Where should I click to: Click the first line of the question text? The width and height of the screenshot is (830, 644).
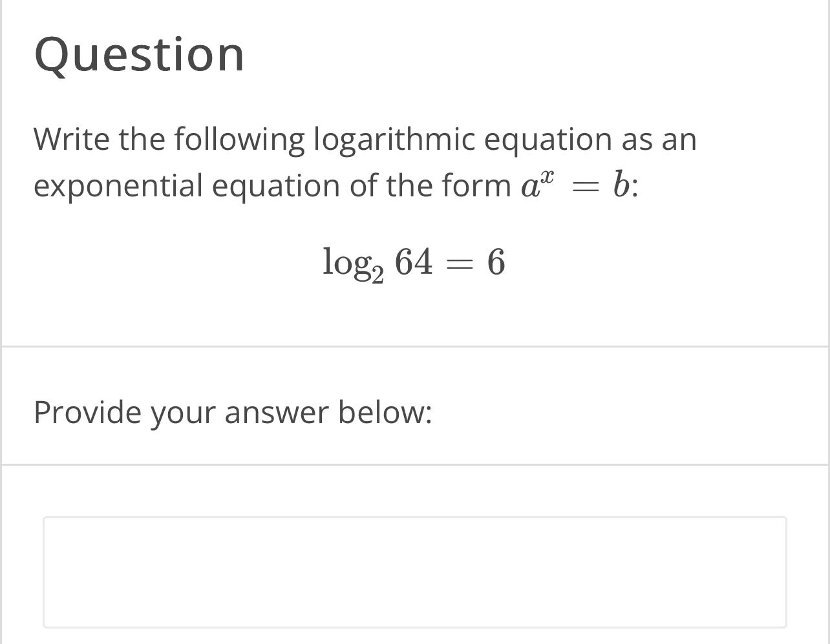365,138
